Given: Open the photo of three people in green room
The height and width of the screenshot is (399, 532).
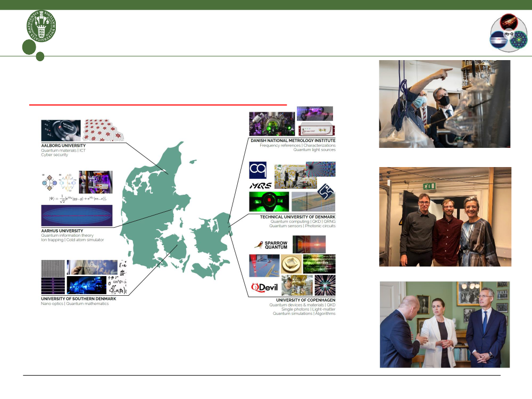Looking at the screenshot, I should coord(444,325).
